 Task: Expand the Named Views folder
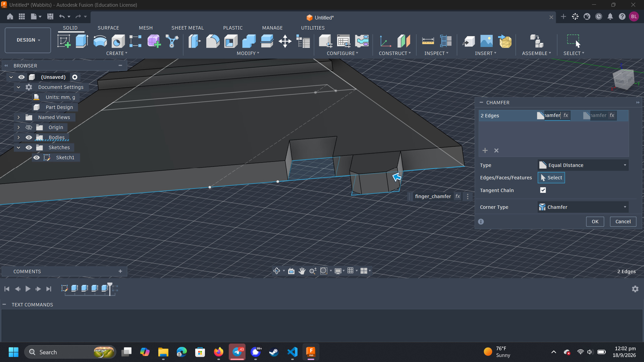point(18,117)
